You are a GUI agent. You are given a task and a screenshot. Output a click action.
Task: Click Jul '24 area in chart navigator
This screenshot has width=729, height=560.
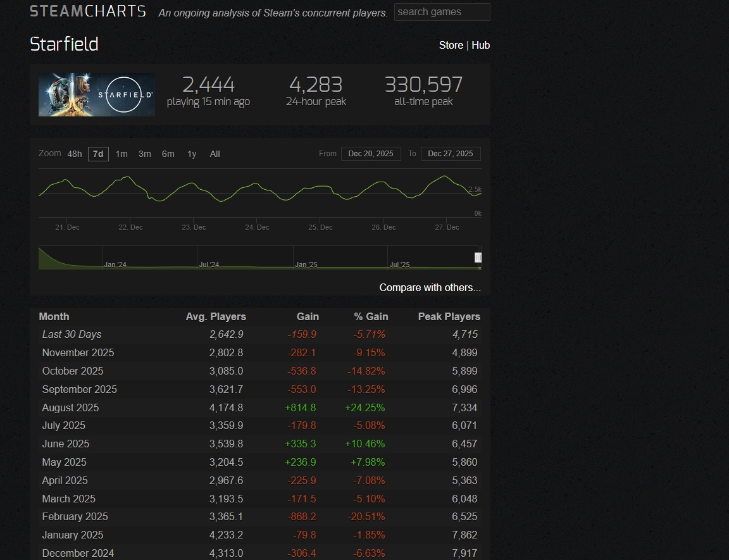(x=209, y=264)
